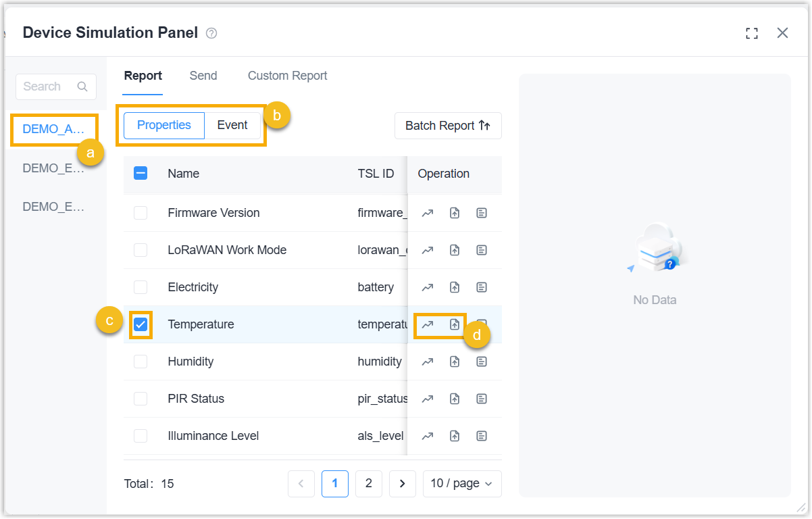Screen dimensions: 812x519
Task: Uncheck the Temperature row checkbox
Action: coord(141,324)
